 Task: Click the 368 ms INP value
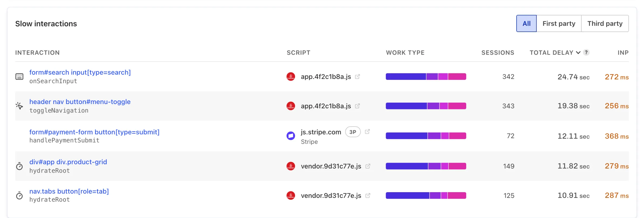pyautogui.click(x=617, y=136)
